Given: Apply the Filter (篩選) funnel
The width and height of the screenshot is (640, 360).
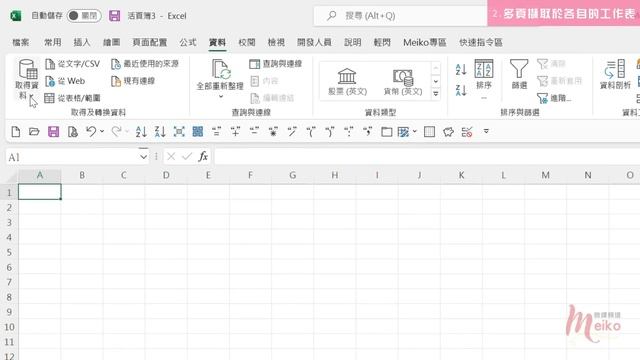Looking at the screenshot, I should [519, 74].
